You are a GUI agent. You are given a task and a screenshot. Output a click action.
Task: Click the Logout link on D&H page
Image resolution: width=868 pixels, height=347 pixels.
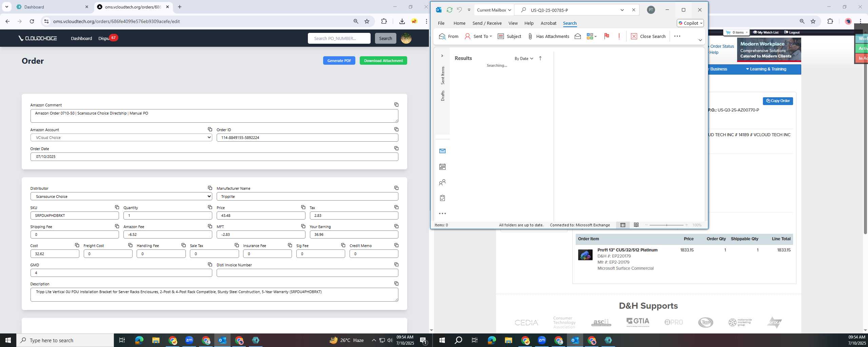coord(792,33)
